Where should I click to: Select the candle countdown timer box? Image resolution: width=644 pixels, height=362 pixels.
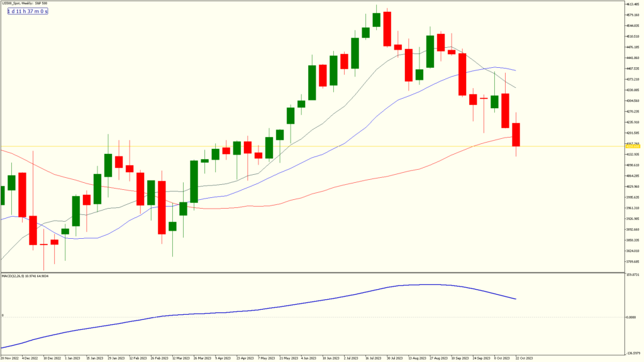click(26, 11)
